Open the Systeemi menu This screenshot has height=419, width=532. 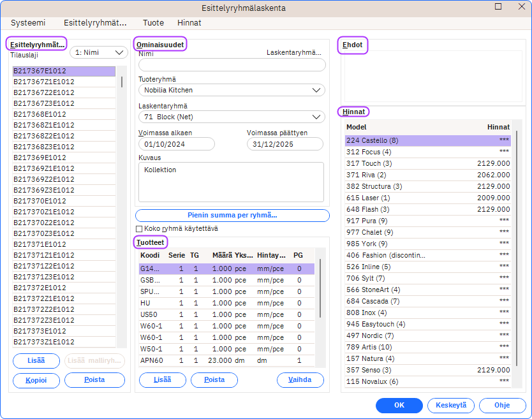[28, 22]
